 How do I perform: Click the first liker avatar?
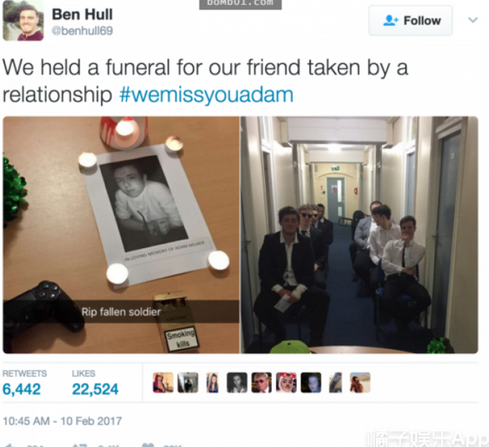[x=163, y=382]
